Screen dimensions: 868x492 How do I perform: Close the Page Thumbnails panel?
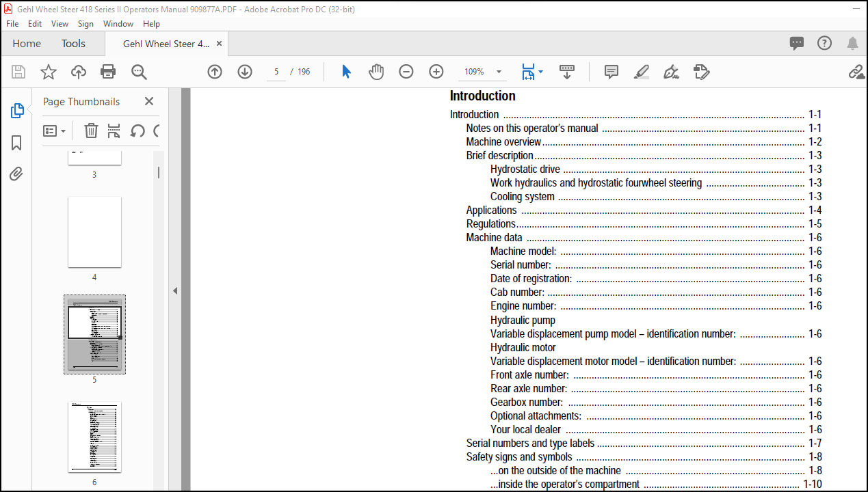149,101
